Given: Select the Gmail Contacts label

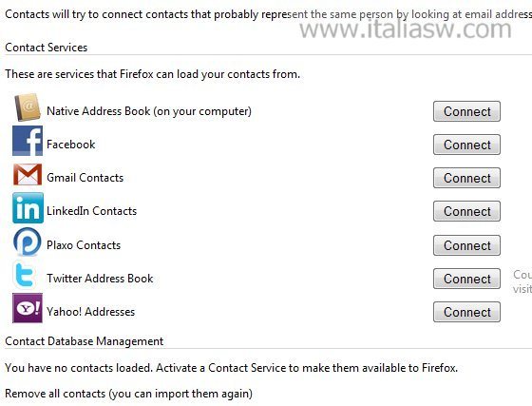Looking at the screenshot, I should [85, 178].
